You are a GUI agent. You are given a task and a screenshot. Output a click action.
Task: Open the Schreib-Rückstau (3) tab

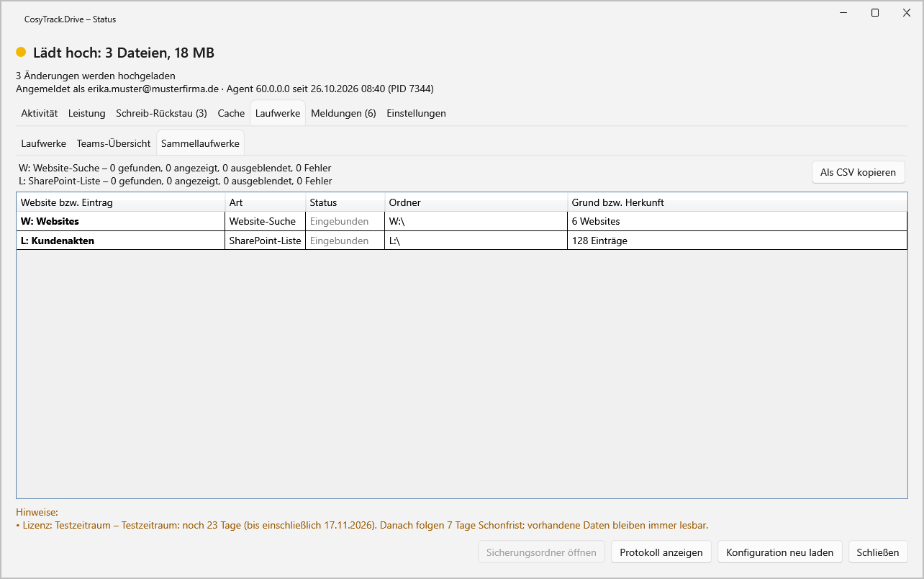point(161,113)
